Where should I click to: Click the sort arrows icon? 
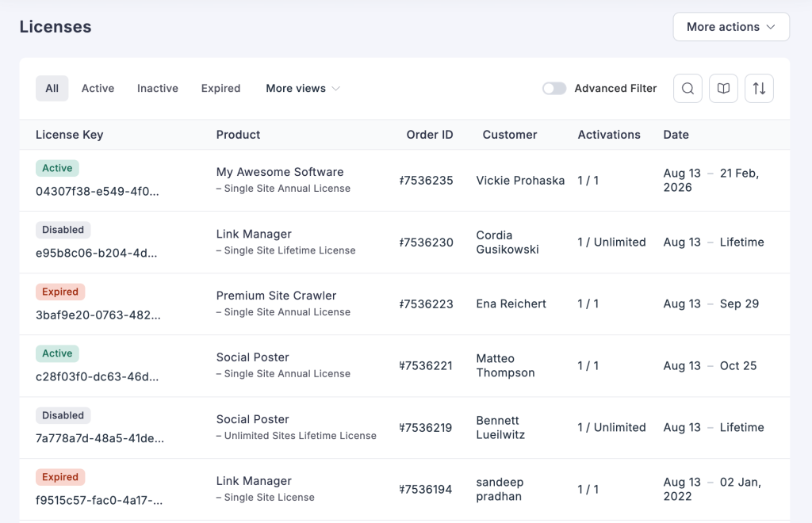click(759, 89)
